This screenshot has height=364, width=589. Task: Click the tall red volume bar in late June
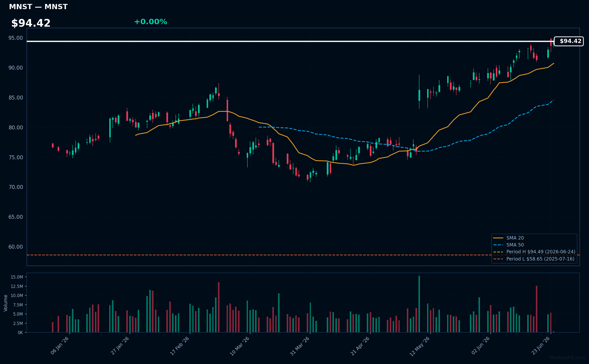point(537,309)
